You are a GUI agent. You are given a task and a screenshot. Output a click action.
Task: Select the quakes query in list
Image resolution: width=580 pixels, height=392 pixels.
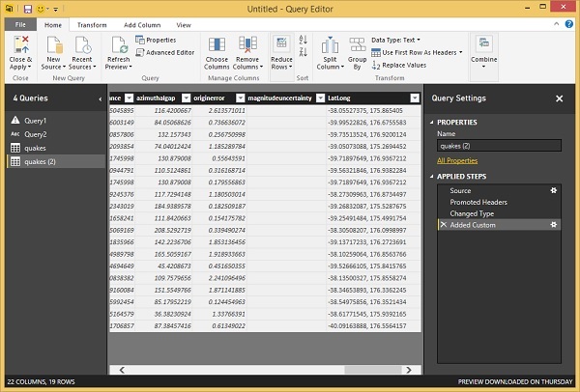point(36,148)
